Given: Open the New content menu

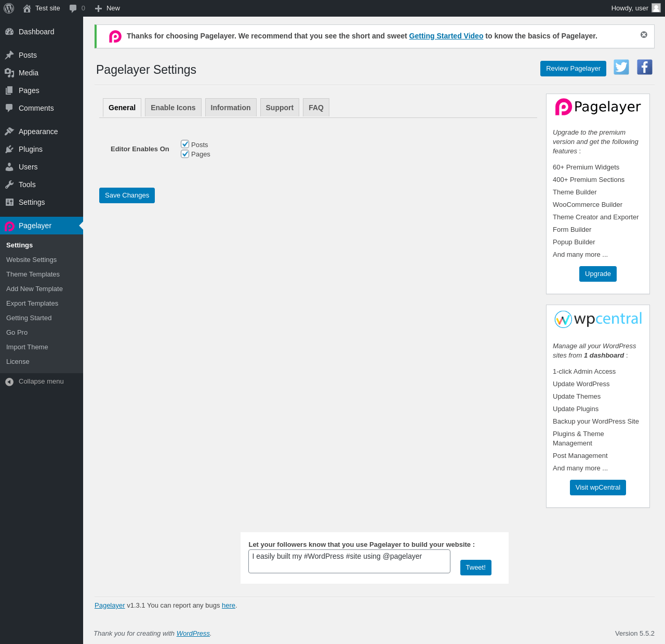Looking at the screenshot, I should coord(108,8).
